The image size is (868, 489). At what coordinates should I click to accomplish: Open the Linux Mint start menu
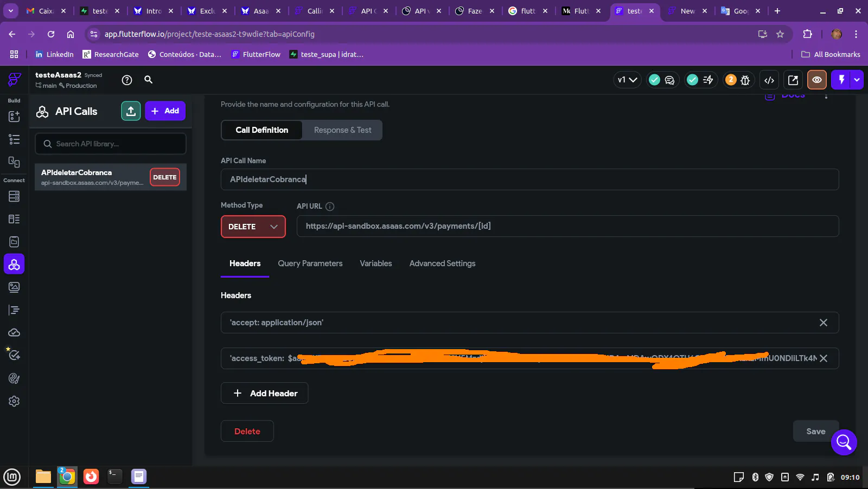point(12,477)
